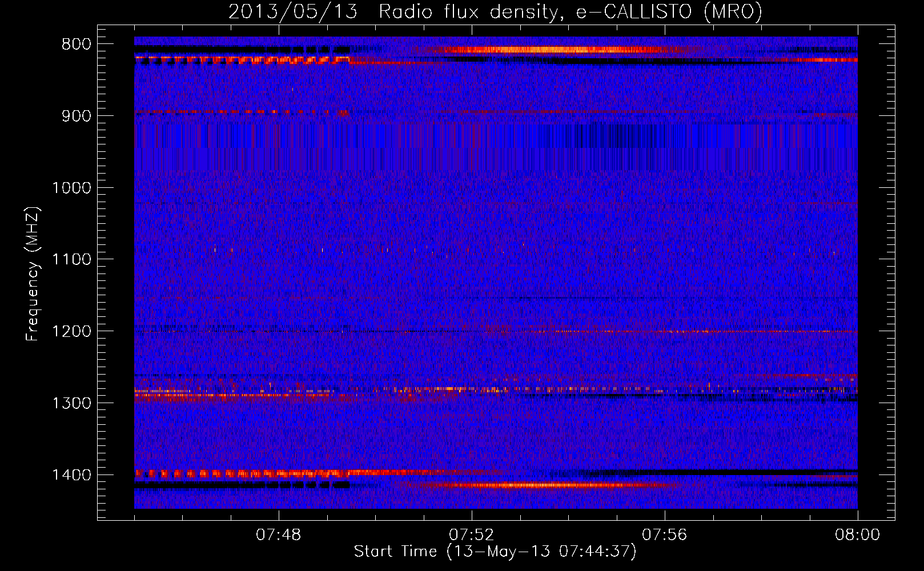Click the 1400 frequency tick label
924x571 pixels.
click(x=71, y=475)
